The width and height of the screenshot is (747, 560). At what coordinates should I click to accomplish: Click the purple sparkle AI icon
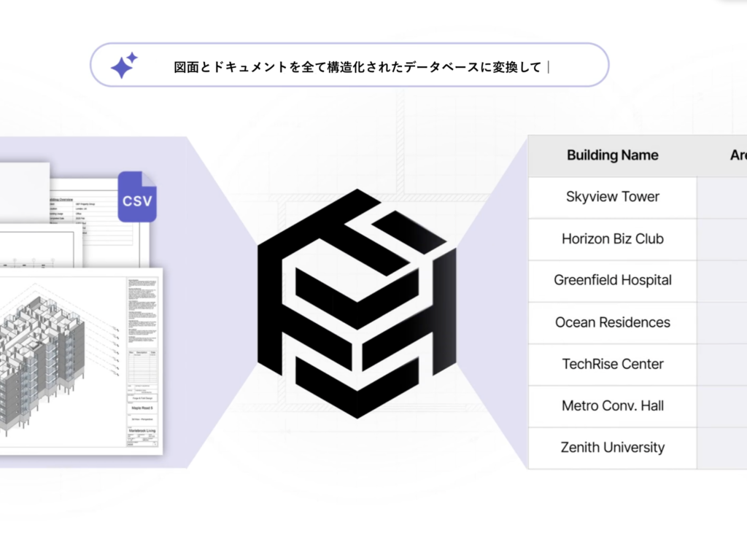123,66
